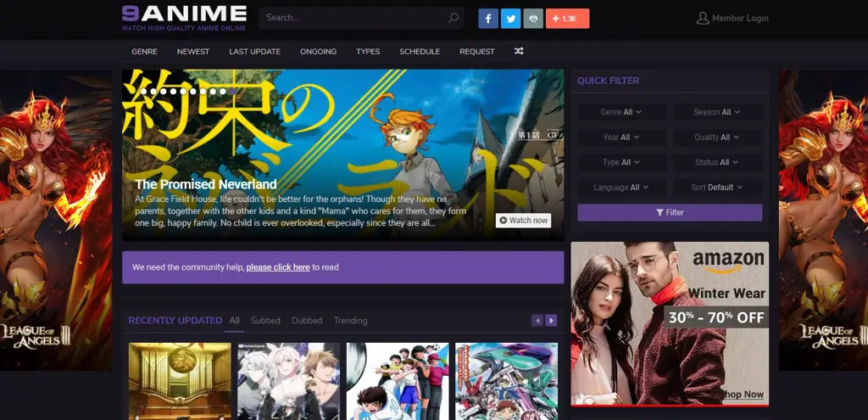Click the search magnifier icon
868x420 pixels.
453,18
